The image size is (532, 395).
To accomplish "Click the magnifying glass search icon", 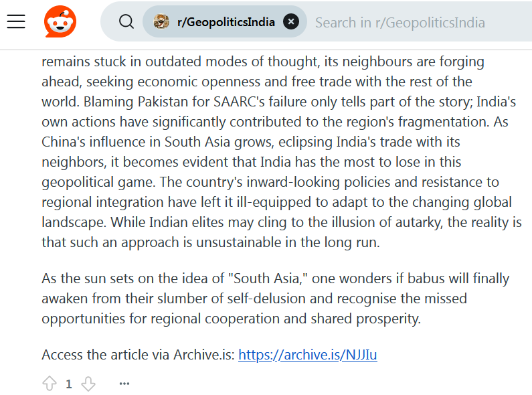I will (126, 22).
